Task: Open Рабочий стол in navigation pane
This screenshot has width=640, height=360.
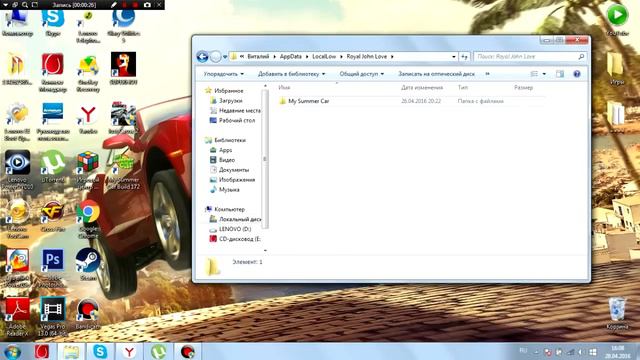Action: tap(237, 120)
